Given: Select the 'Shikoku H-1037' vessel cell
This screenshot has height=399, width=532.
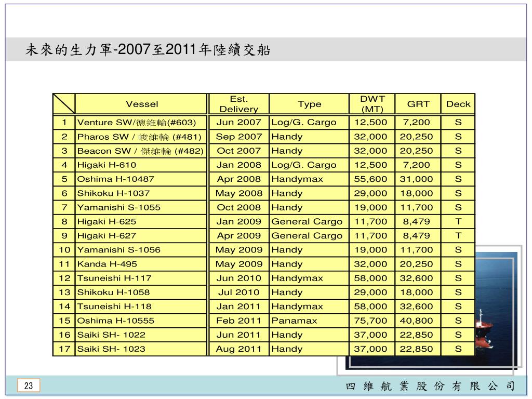Looking at the screenshot, I should 141,193.
